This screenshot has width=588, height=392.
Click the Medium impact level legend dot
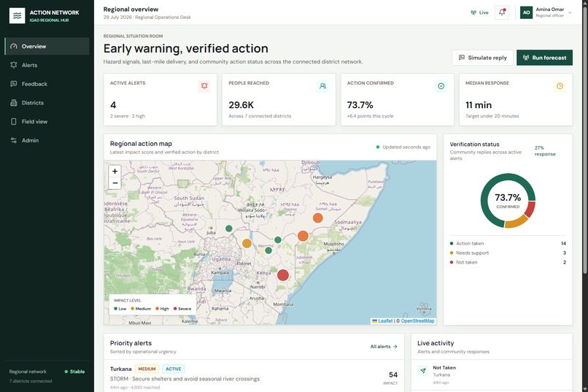(x=132, y=309)
